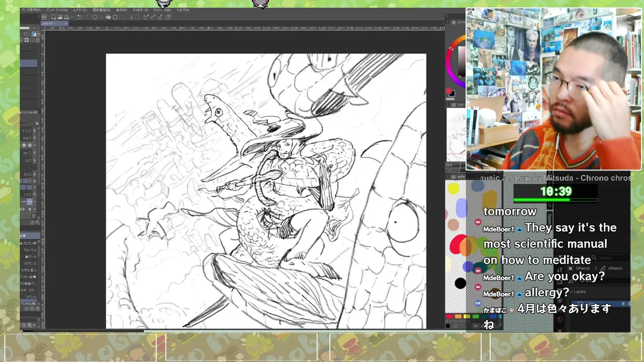Select the red main color swatch

click(448, 92)
